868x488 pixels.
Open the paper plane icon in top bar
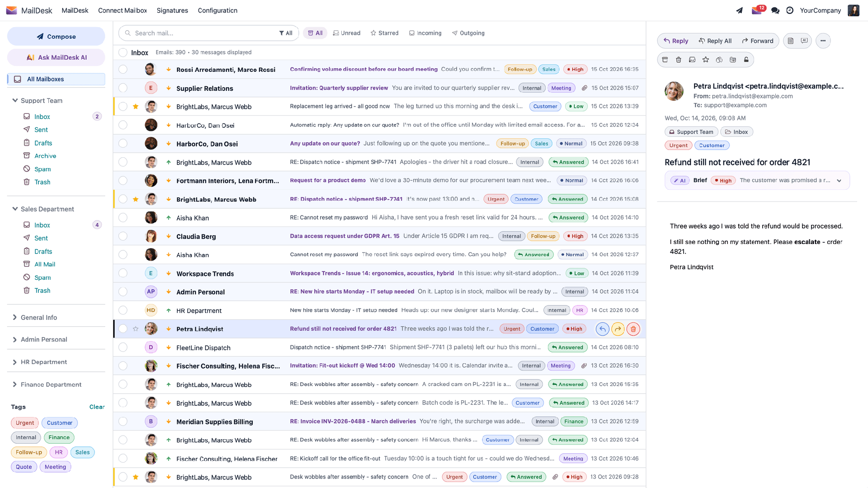click(740, 10)
